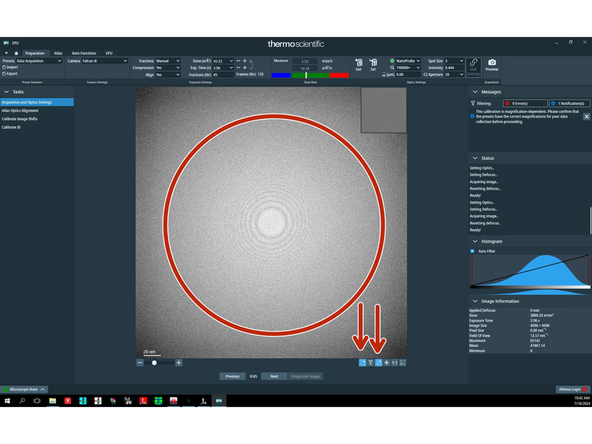592x444 pixels.
Task: Click the Previous button
Action: [x=232, y=376]
